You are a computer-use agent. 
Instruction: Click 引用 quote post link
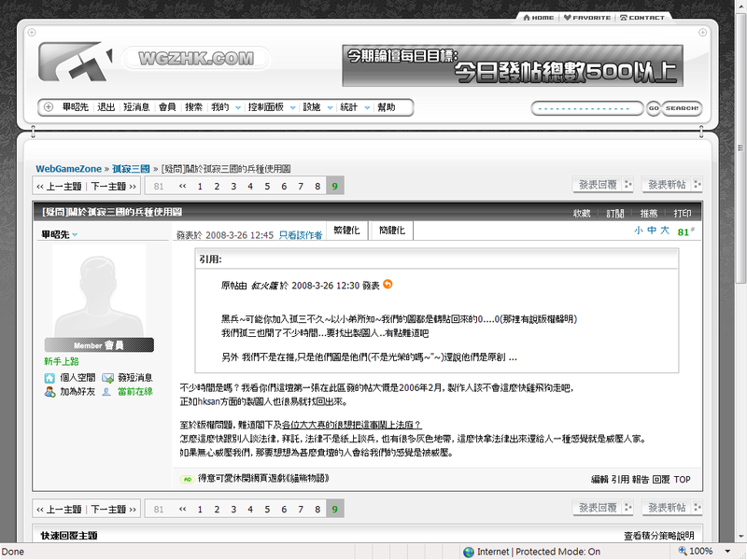pos(620,480)
